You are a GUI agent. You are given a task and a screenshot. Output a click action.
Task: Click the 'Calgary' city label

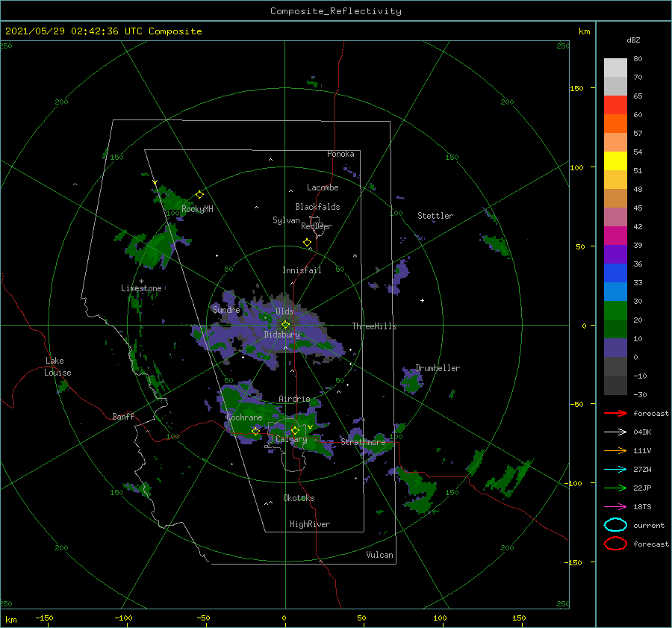point(291,439)
